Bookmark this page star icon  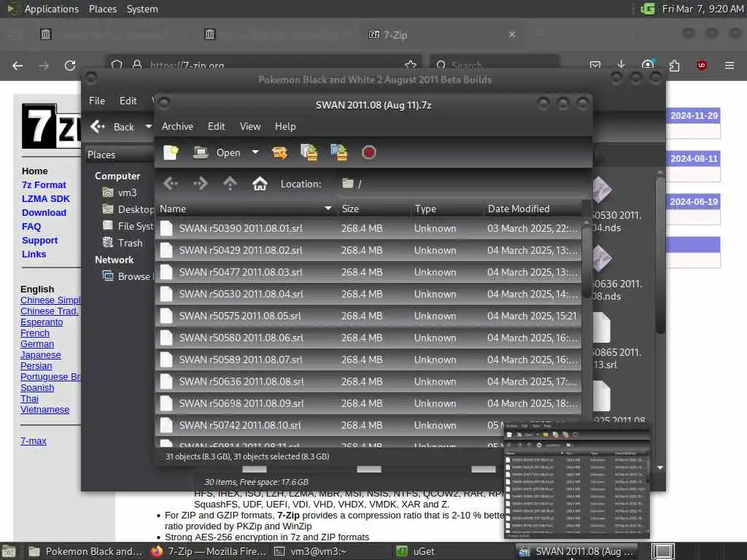[x=410, y=65]
